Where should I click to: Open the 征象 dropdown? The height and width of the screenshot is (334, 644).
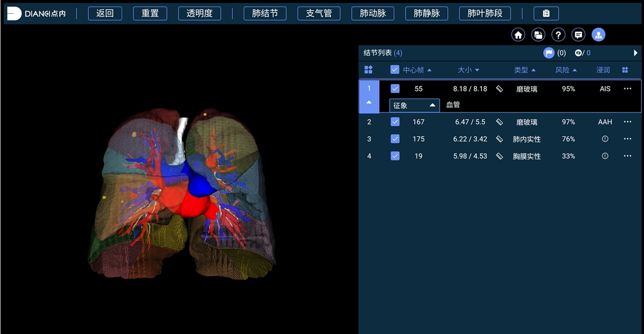pyautogui.click(x=414, y=105)
